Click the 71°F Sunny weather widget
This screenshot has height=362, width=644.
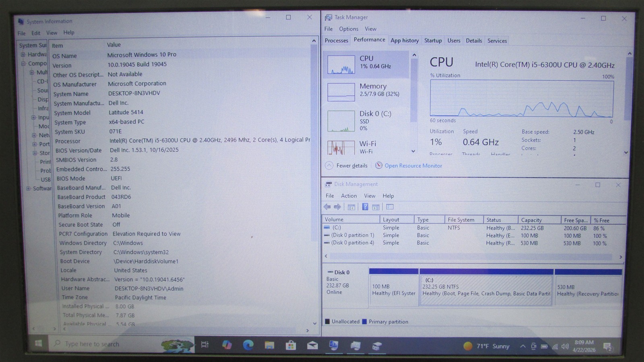click(x=486, y=346)
